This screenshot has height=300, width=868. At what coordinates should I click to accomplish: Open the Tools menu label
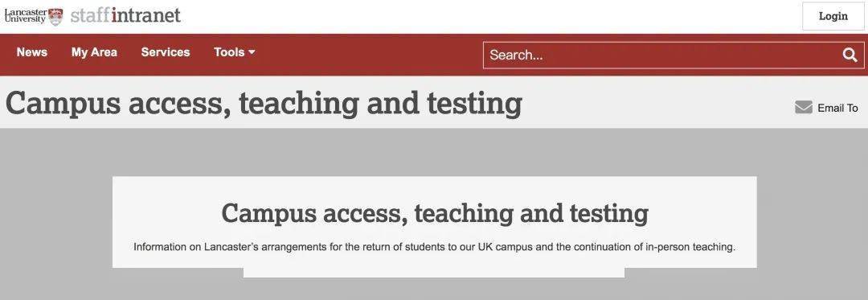tap(229, 52)
